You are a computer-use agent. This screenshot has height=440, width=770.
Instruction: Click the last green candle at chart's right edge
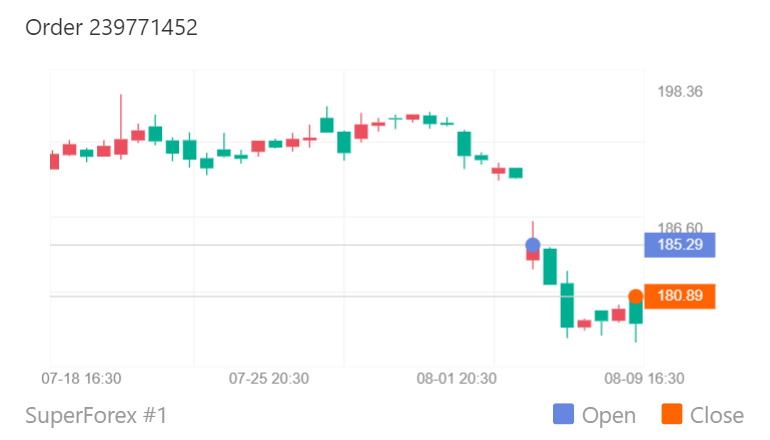635,312
